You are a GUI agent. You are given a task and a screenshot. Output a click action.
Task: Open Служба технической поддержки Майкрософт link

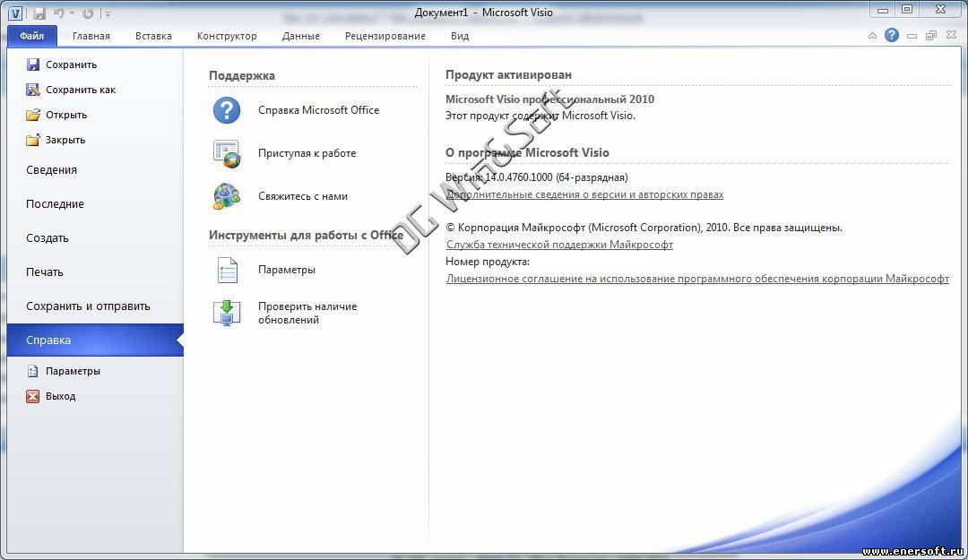pyautogui.click(x=559, y=245)
